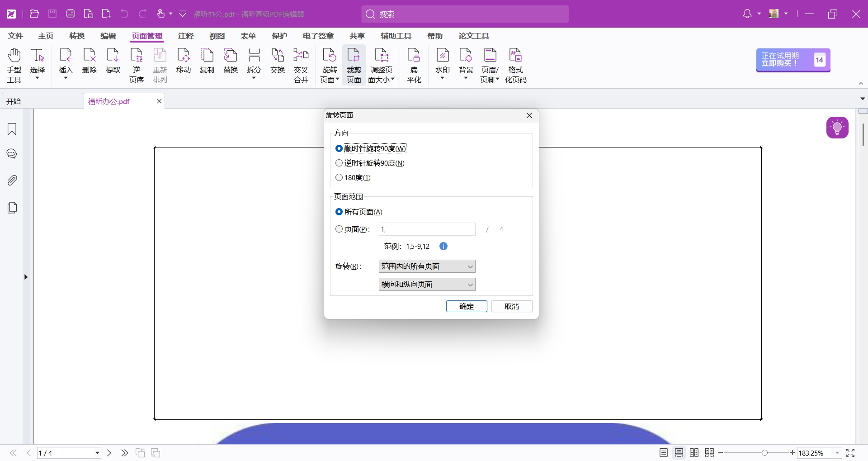
Task: Confirm rotation with 确定 button
Action: click(466, 306)
